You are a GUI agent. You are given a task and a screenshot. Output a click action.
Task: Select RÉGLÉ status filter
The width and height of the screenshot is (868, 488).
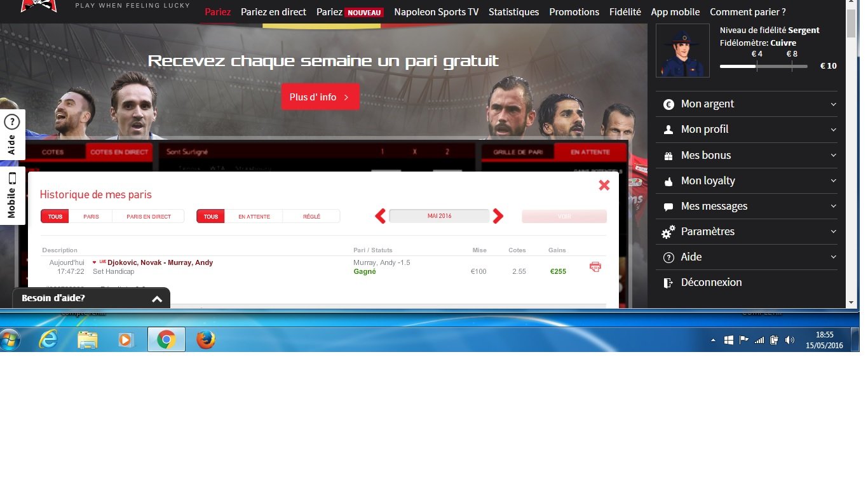[311, 217]
